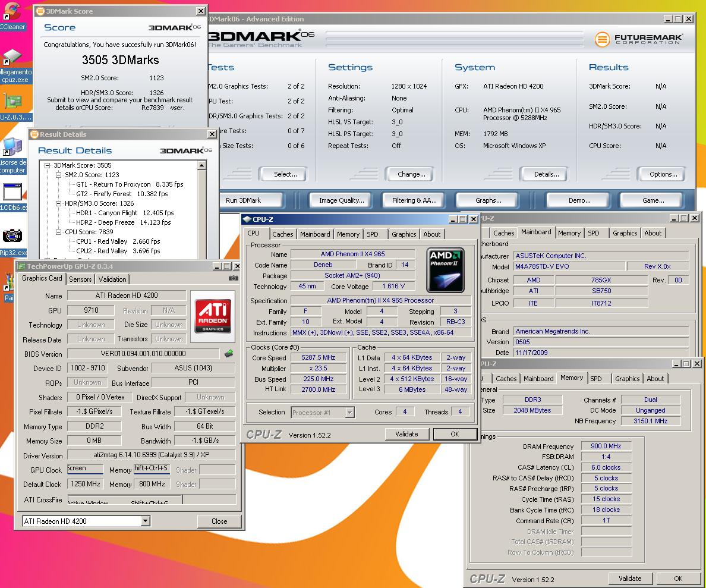Collapse the CPU Score tree node
This screenshot has width=706, height=588.
click(x=58, y=232)
